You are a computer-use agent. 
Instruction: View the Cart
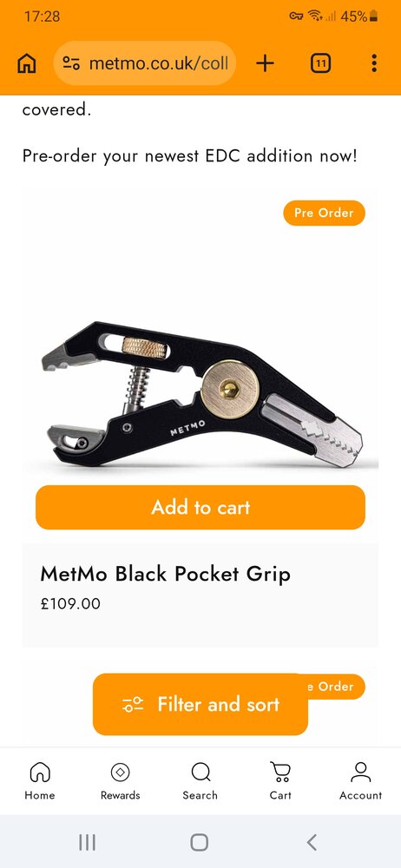[281, 780]
